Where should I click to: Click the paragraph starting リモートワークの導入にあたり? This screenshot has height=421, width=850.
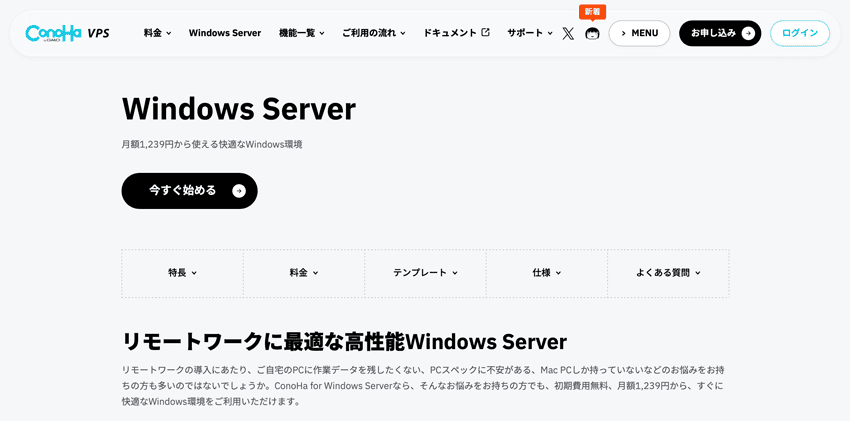click(x=424, y=386)
